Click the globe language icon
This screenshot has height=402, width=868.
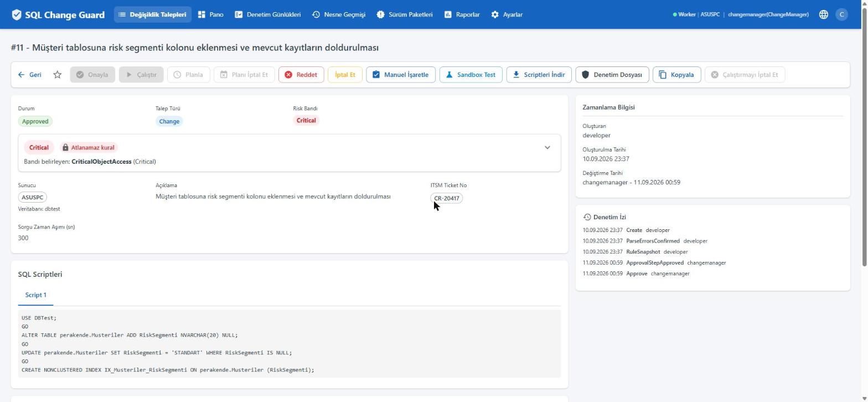(x=824, y=14)
